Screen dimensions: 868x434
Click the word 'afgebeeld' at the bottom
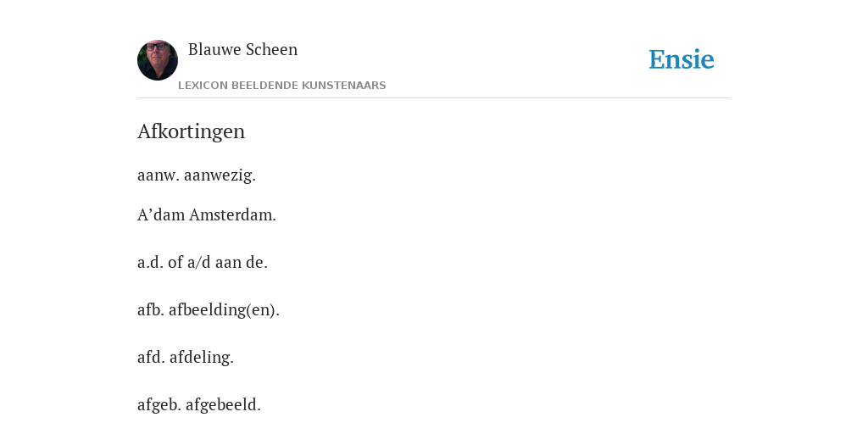[223, 405]
